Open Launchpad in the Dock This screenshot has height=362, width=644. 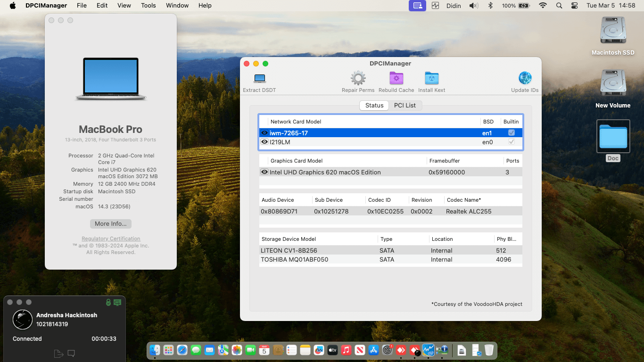point(168,350)
